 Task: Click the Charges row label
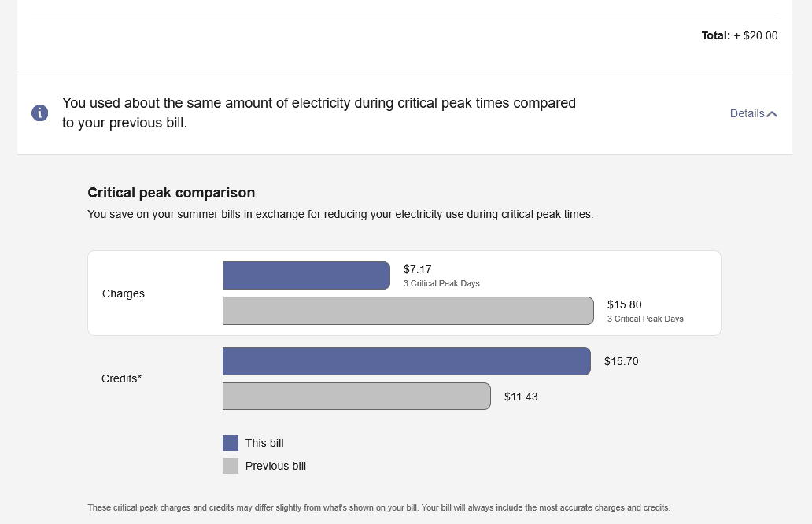click(x=123, y=293)
